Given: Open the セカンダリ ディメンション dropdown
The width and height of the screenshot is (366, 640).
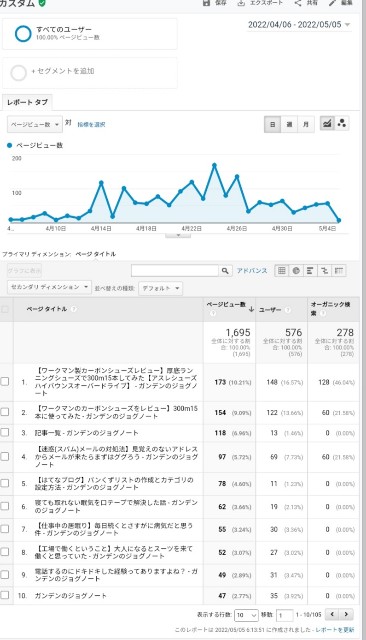Looking at the screenshot, I should (x=49, y=287).
